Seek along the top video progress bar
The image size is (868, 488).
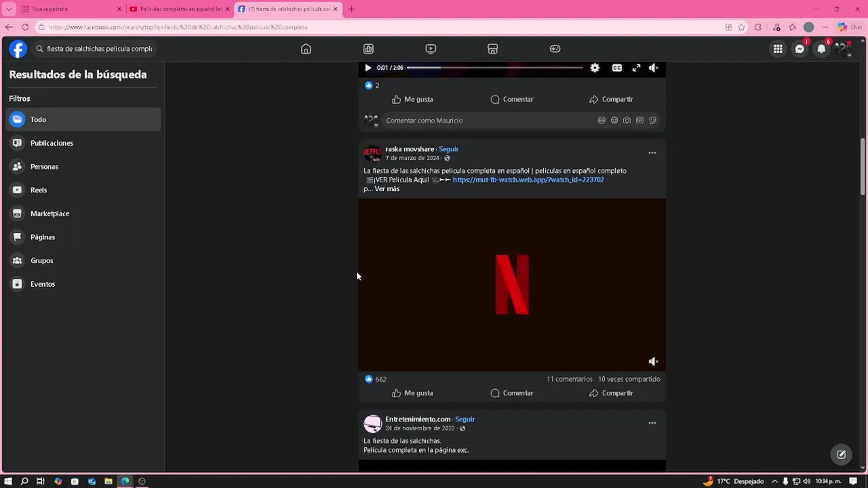click(494, 68)
